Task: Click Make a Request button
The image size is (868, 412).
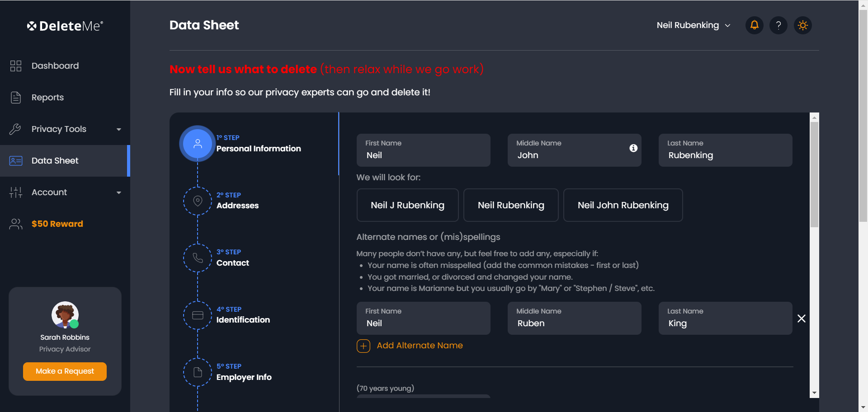Action: click(65, 371)
